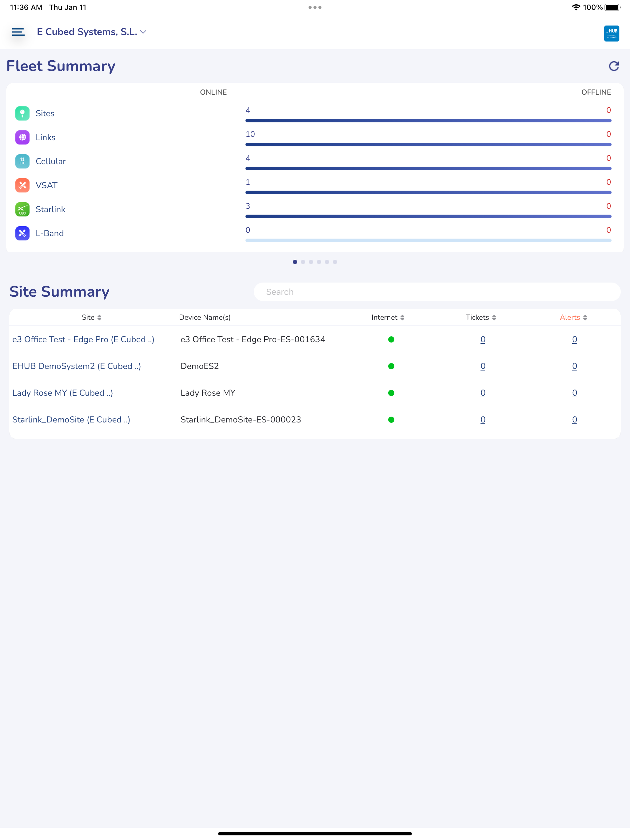Click the Internet status dot for Lady Rose MY
Screen dimensions: 630x840
tap(391, 393)
